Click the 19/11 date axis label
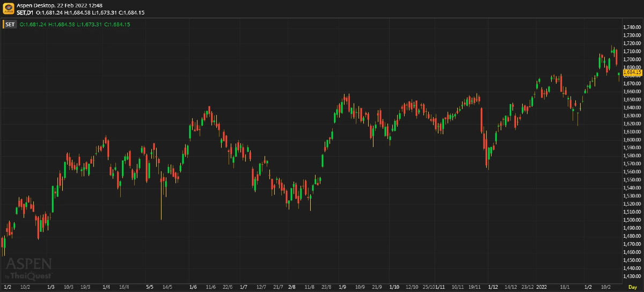 pos(475,288)
